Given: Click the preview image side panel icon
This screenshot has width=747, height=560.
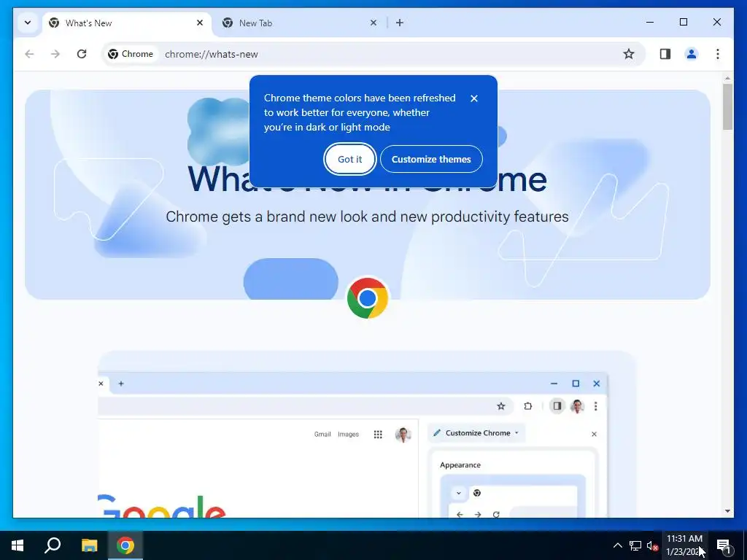Looking at the screenshot, I should coord(557,406).
